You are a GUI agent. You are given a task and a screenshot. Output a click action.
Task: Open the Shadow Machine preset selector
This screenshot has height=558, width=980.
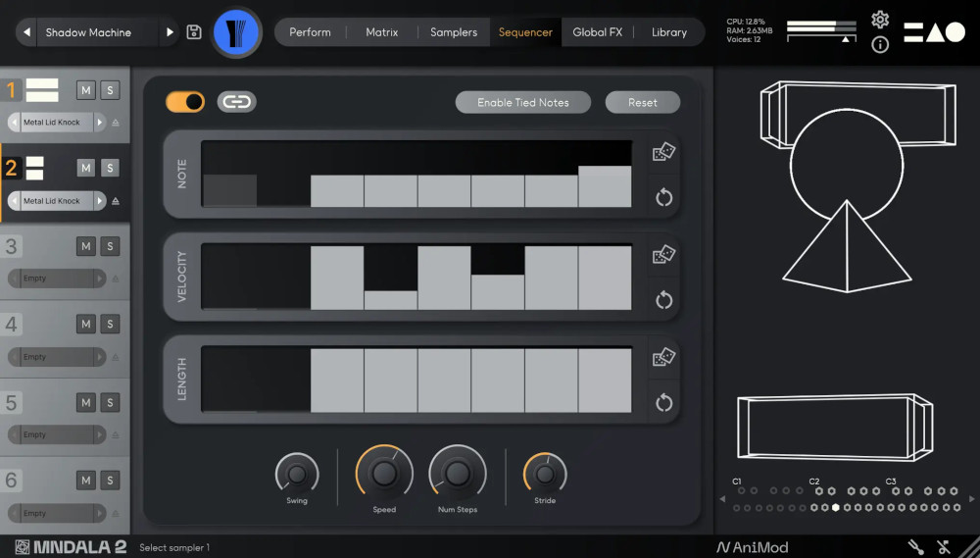click(97, 32)
